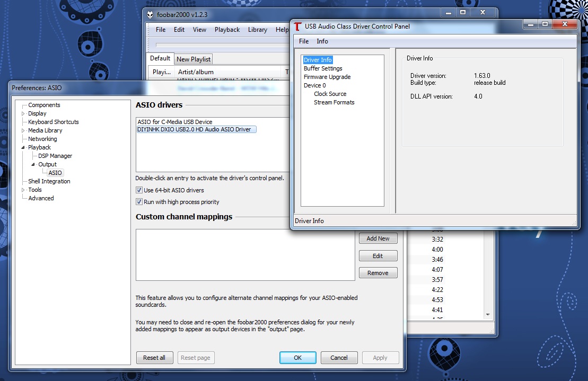Click the Playi... column header
The image size is (588, 381).
tap(162, 72)
